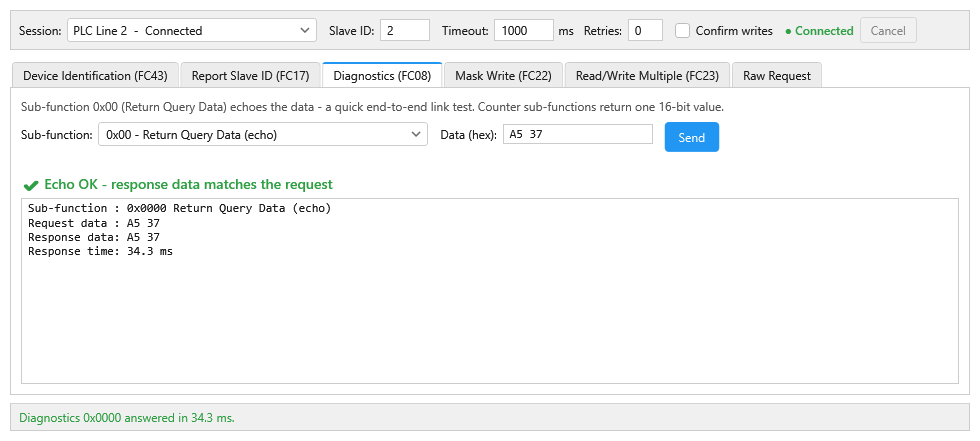The width and height of the screenshot is (980, 441).
Task: Click the Slave ID input field
Action: click(404, 31)
